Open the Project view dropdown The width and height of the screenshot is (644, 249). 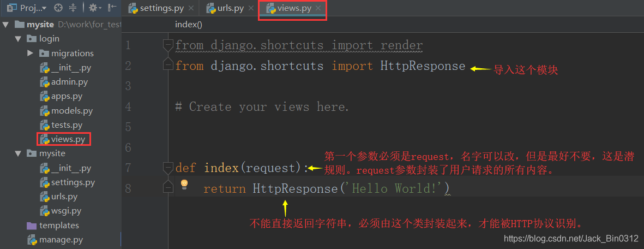click(x=27, y=8)
